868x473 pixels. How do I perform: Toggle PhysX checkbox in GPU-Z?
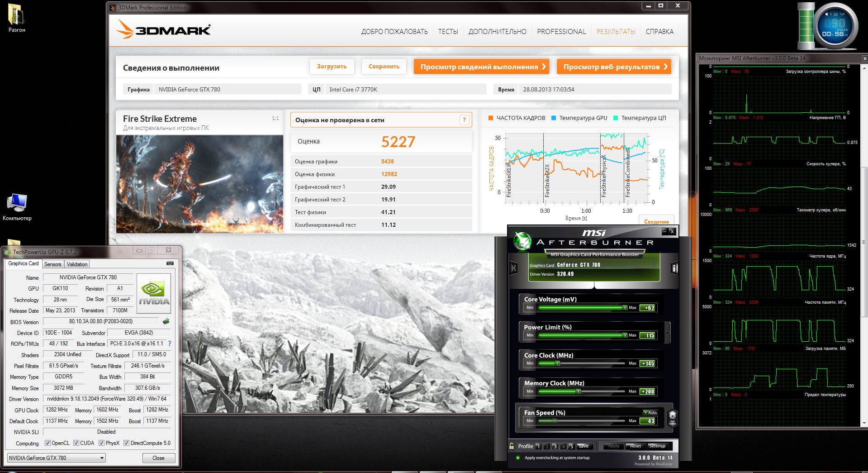(101, 443)
